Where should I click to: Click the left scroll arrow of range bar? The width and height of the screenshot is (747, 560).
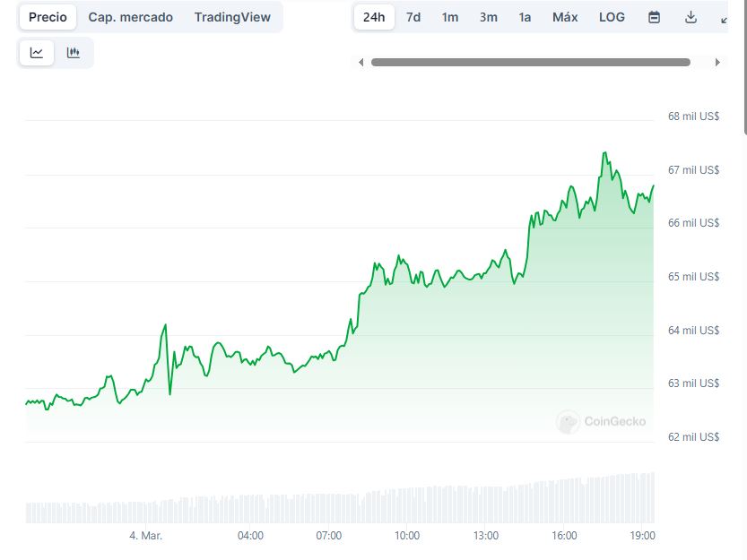[361, 63]
